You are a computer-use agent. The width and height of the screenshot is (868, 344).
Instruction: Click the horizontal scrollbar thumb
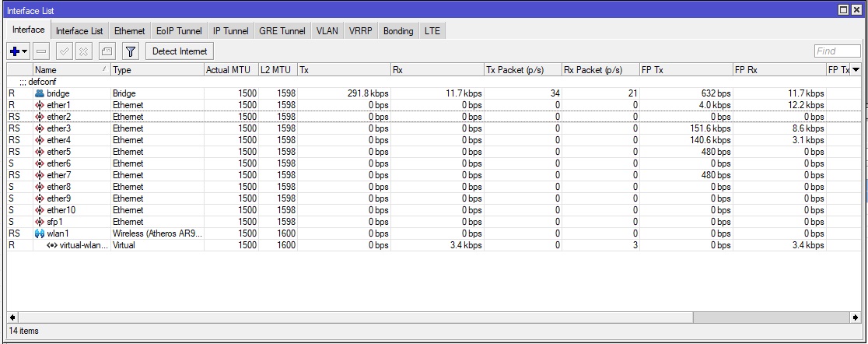tap(355, 318)
